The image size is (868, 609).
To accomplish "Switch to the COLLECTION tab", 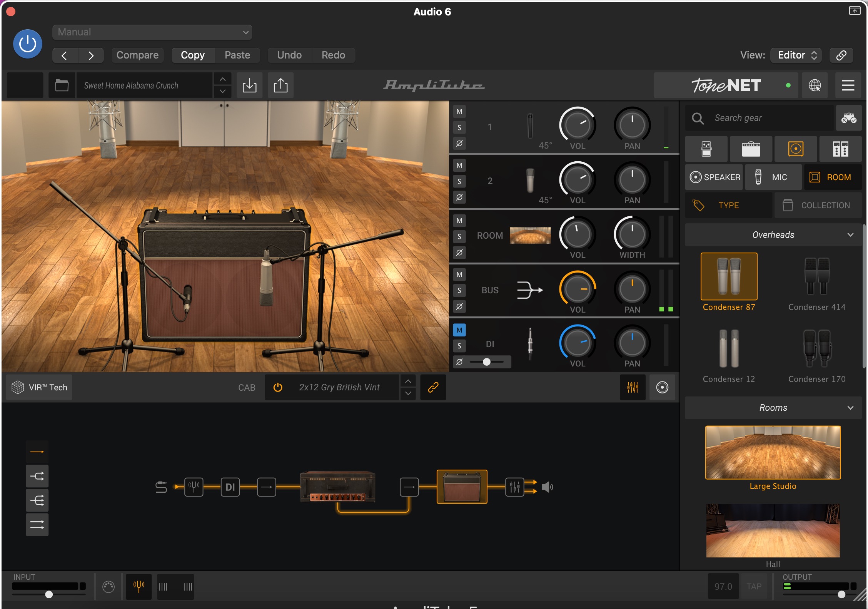I will (x=818, y=205).
